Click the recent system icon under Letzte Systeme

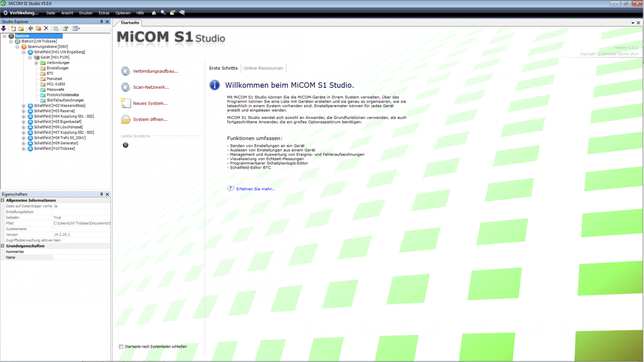click(125, 145)
